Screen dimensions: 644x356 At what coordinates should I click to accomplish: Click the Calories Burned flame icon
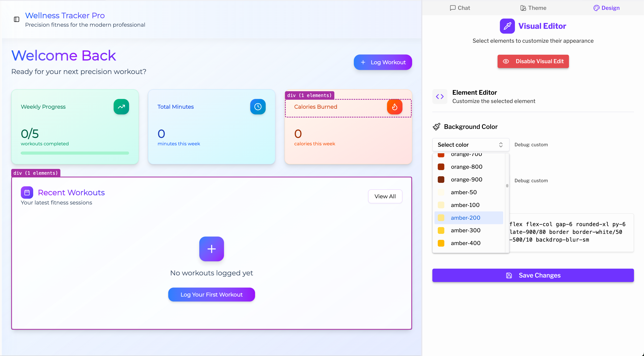tap(395, 107)
